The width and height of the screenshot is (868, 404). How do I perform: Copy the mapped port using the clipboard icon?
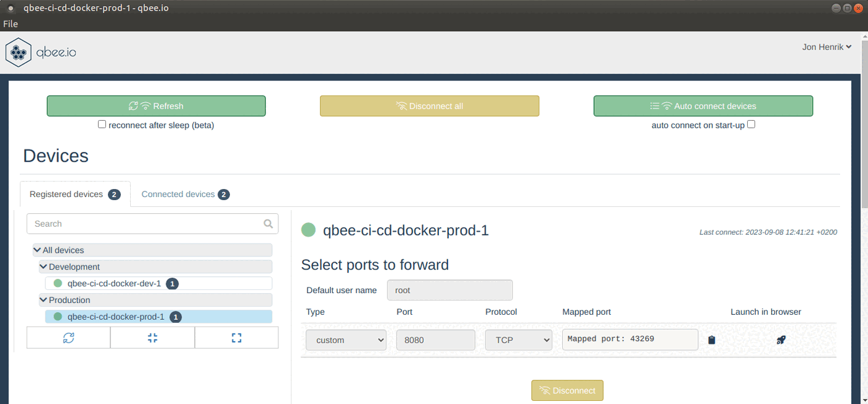pyautogui.click(x=711, y=340)
